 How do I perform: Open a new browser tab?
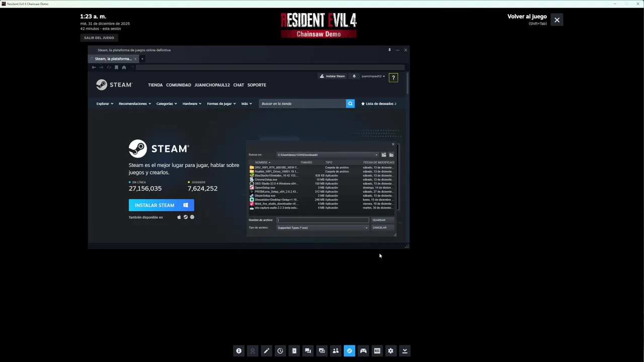pos(142,59)
